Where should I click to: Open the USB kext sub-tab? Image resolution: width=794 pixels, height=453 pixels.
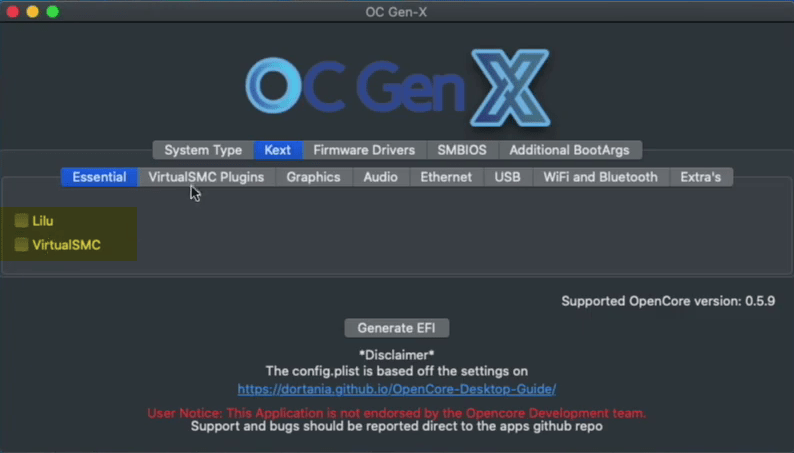point(507,177)
